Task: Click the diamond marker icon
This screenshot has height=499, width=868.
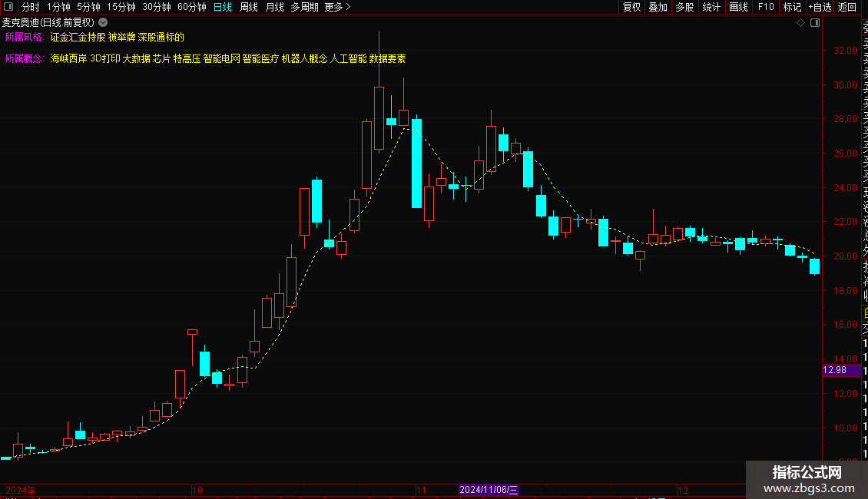Action: coord(800,23)
